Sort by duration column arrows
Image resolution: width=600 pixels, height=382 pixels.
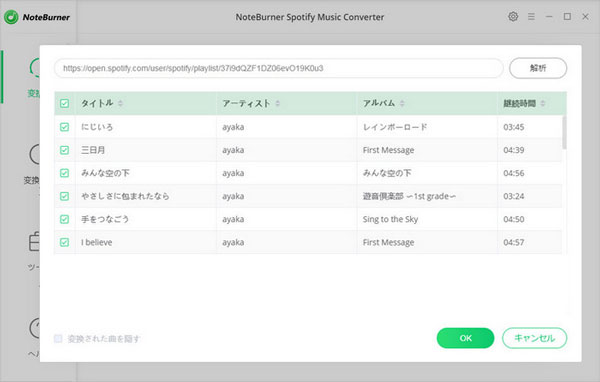(x=543, y=103)
